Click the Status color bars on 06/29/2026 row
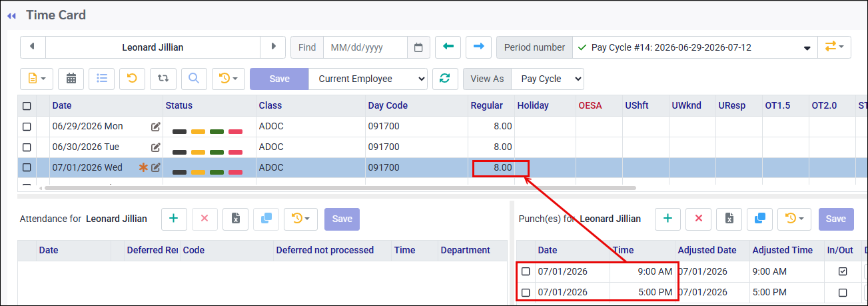The image size is (868, 306). click(x=207, y=131)
